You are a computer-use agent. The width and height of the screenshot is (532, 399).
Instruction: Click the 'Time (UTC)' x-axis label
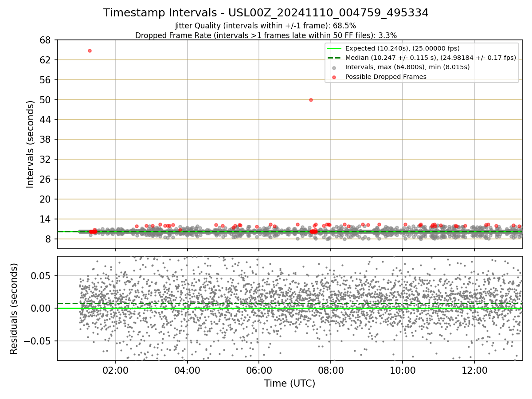tap(290, 383)
